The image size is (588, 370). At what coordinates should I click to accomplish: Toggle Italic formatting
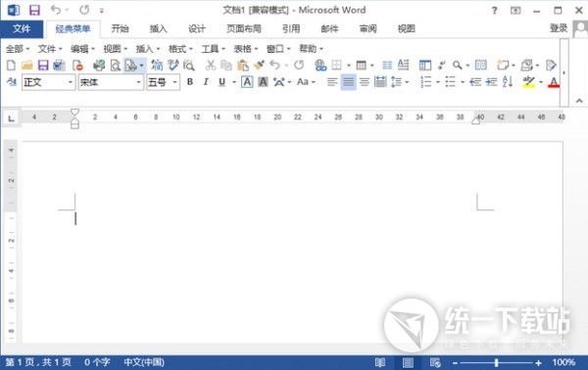coord(206,81)
